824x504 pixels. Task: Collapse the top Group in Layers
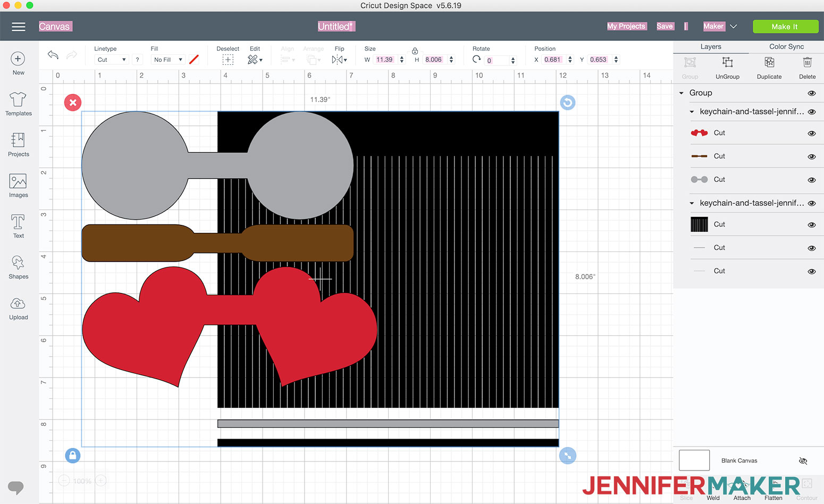click(682, 93)
